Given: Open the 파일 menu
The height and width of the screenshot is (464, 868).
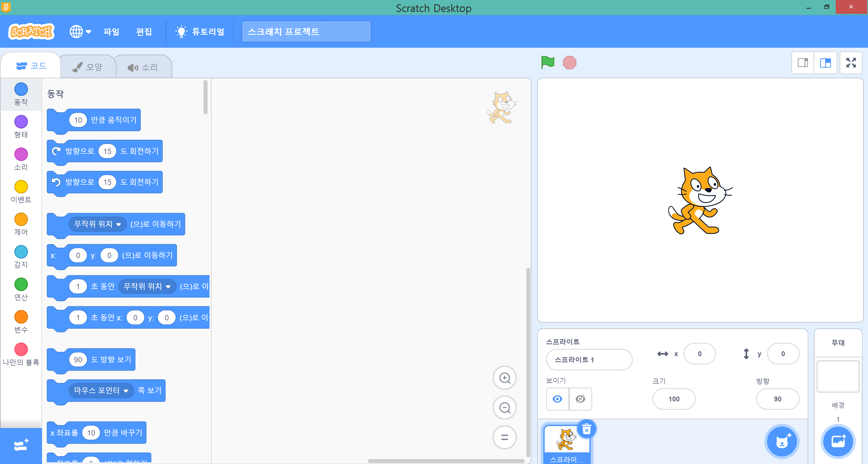Looking at the screenshot, I should tap(111, 32).
